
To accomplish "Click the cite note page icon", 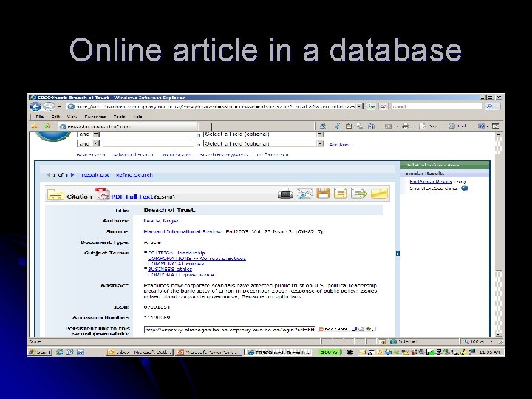I will click(341, 194).
